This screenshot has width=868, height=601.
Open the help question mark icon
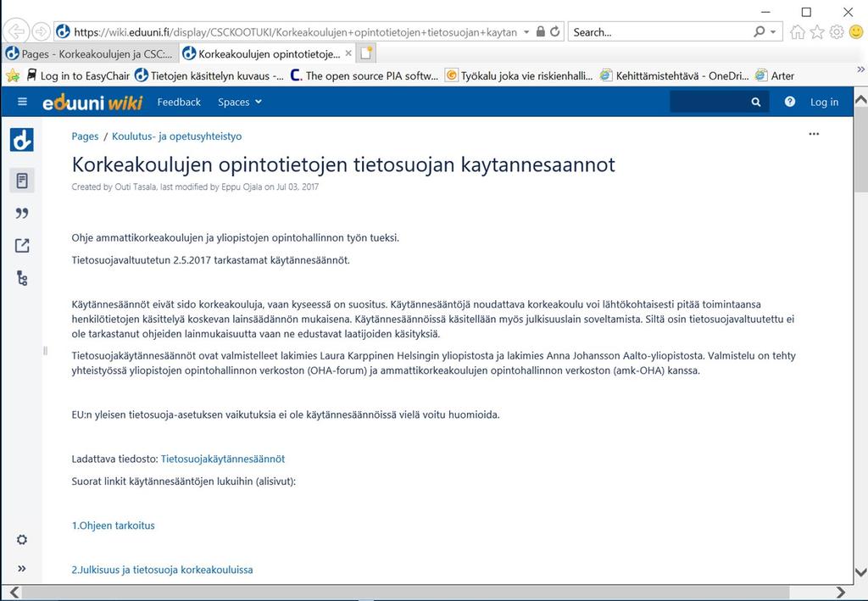click(x=790, y=102)
